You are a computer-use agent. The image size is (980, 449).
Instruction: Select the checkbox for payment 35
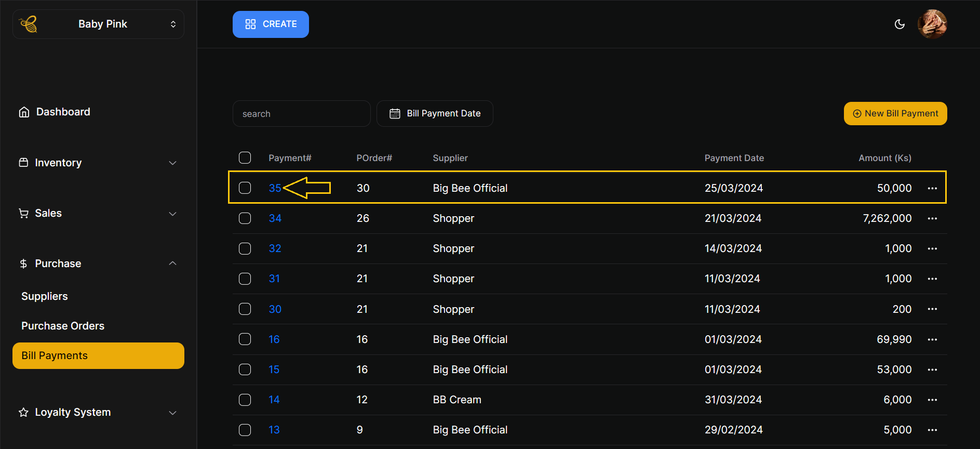(x=245, y=188)
